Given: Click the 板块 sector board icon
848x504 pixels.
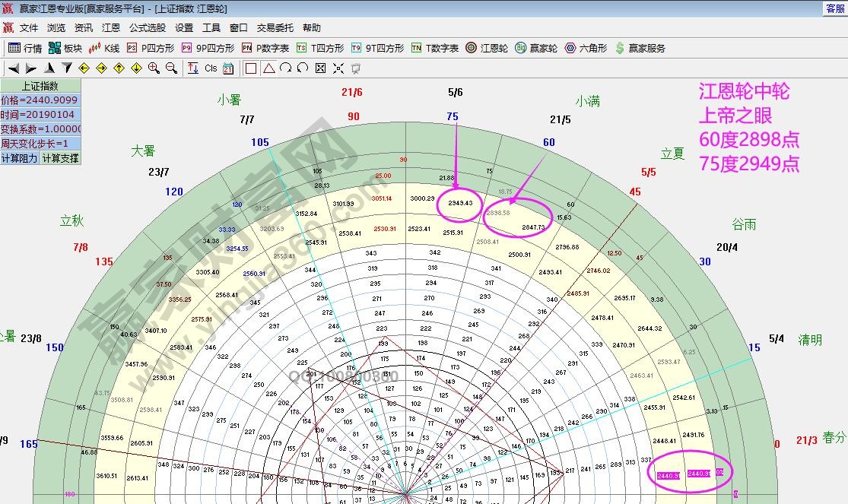Looking at the screenshot, I should pyautogui.click(x=65, y=47).
